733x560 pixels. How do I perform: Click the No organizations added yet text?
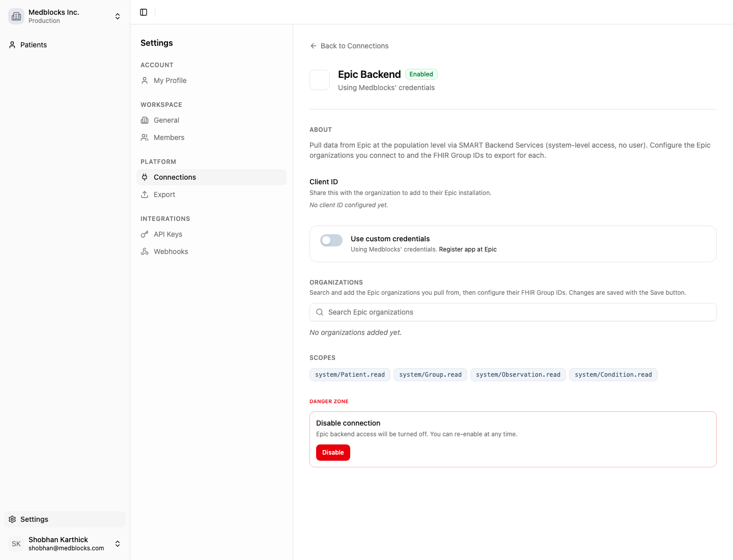(x=356, y=332)
